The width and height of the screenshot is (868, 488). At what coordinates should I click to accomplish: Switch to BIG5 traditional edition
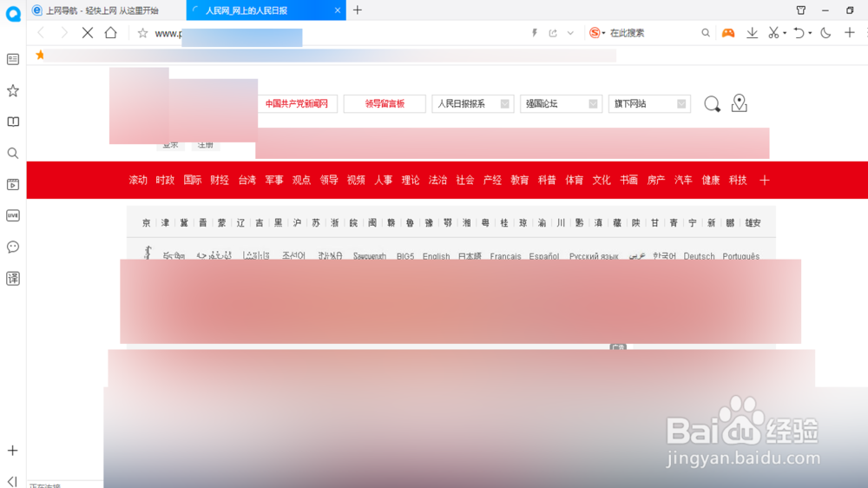[405, 256]
